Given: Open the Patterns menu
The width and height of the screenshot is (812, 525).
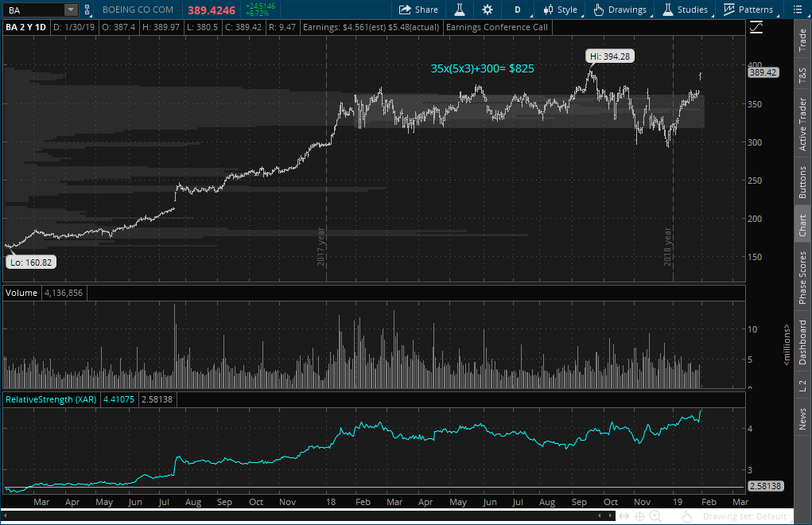Looking at the screenshot, I should 748,10.
